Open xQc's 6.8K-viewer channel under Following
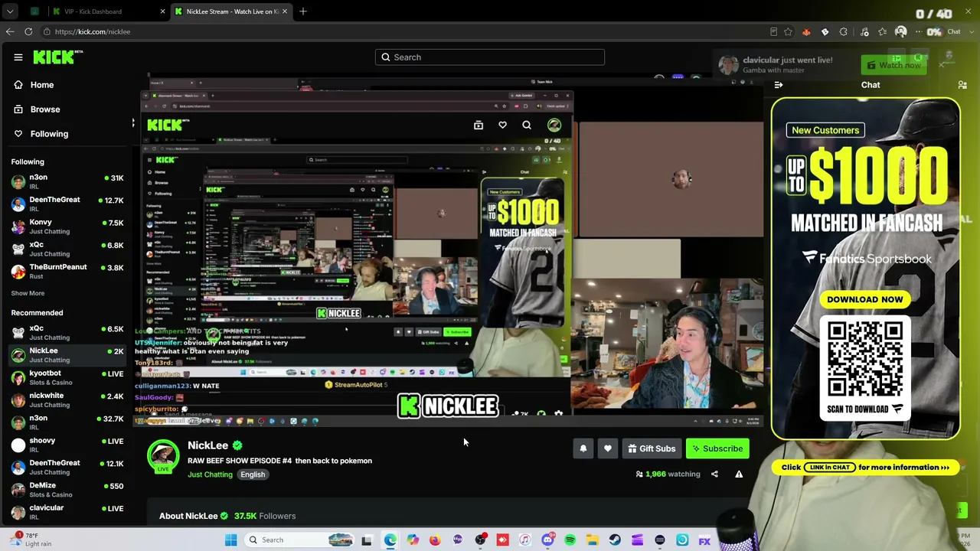 (x=67, y=249)
